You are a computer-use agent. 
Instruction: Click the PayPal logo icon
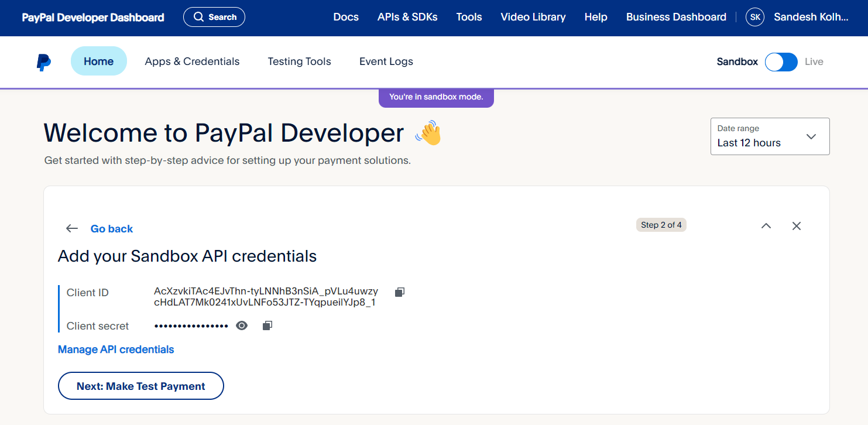(43, 62)
